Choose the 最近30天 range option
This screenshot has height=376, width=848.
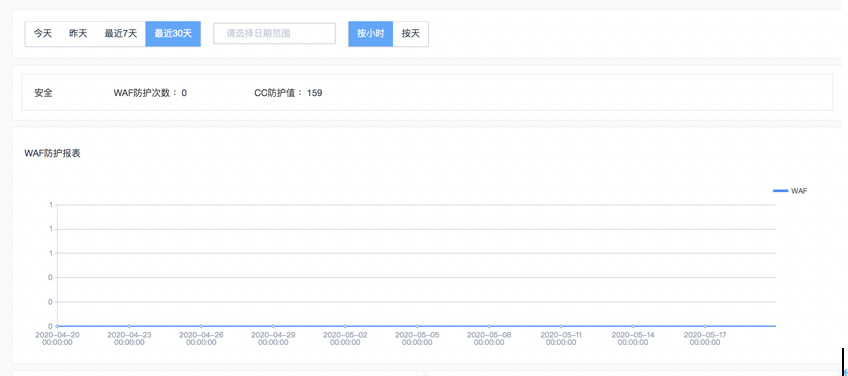(x=173, y=34)
